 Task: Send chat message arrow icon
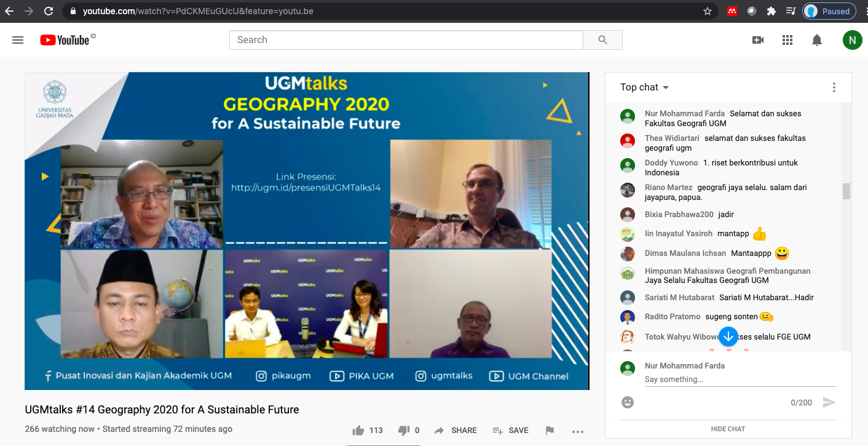pyautogui.click(x=829, y=402)
